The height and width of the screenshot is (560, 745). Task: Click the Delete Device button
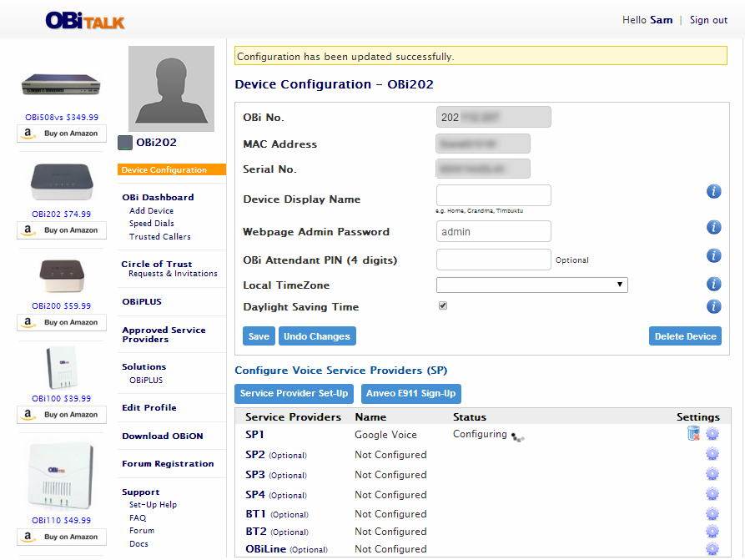(686, 335)
